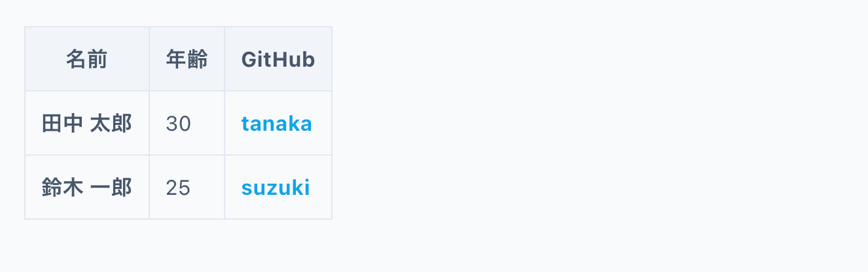Click the blank margin left of the table
The height and width of the screenshot is (272, 868).
click(x=11, y=124)
